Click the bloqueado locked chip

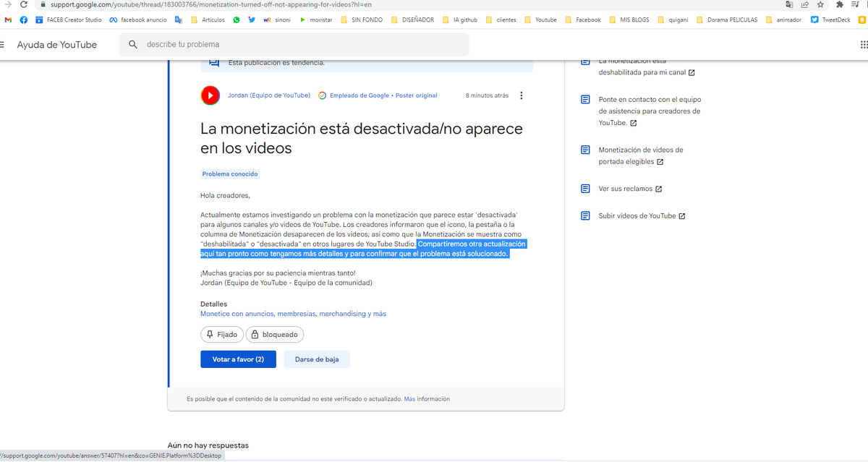point(275,335)
